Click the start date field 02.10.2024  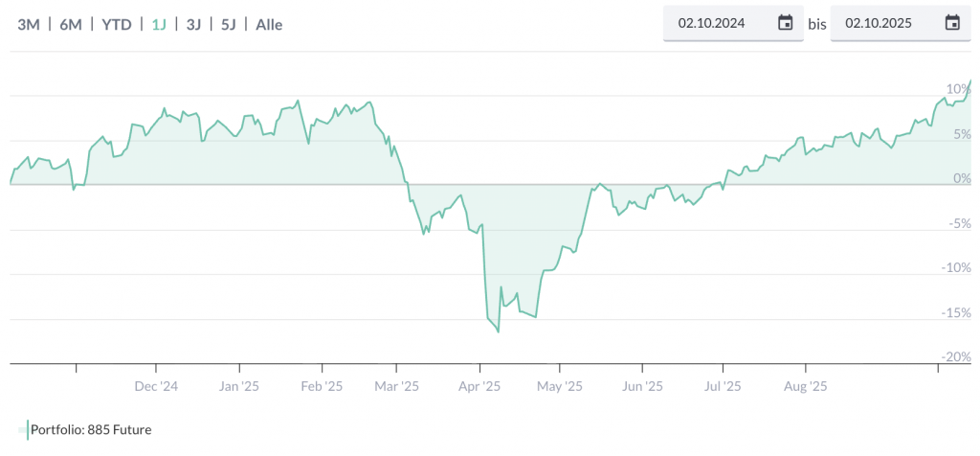(711, 23)
